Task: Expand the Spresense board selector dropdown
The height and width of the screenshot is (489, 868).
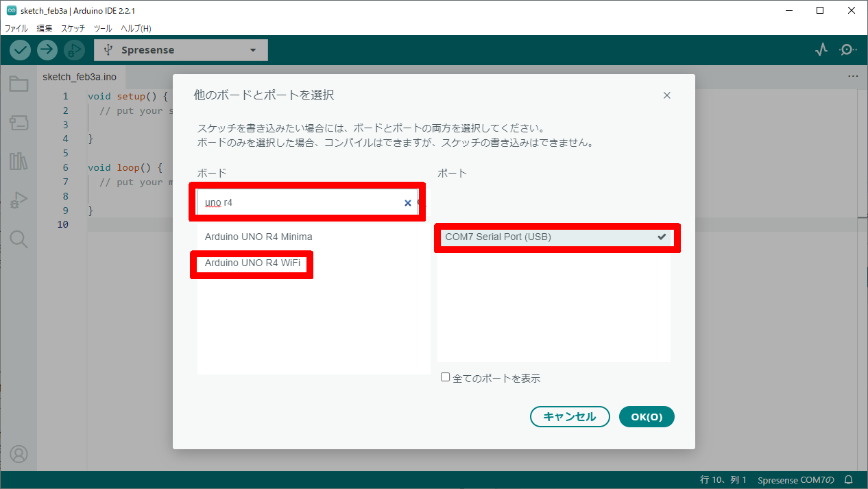Action: click(181, 50)
